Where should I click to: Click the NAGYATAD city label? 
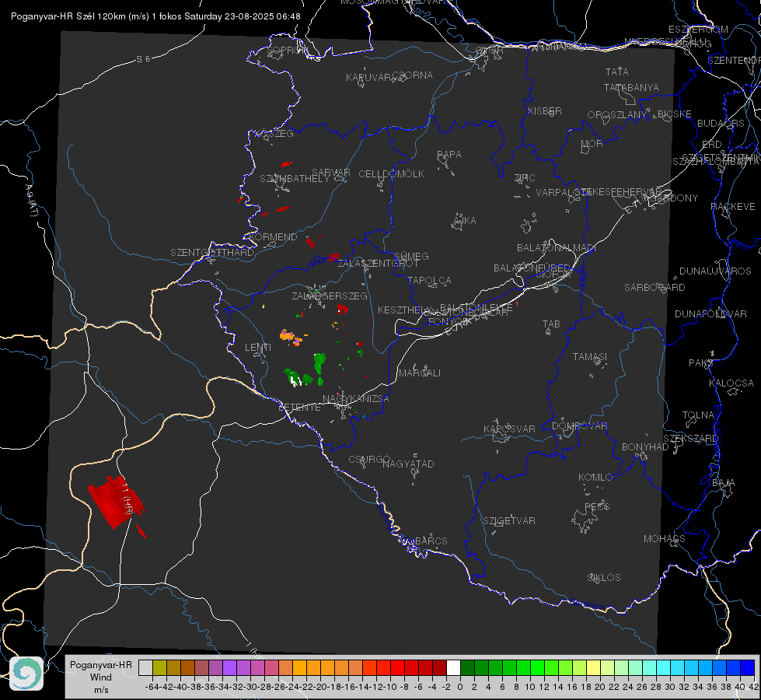[x=408, y=464]
